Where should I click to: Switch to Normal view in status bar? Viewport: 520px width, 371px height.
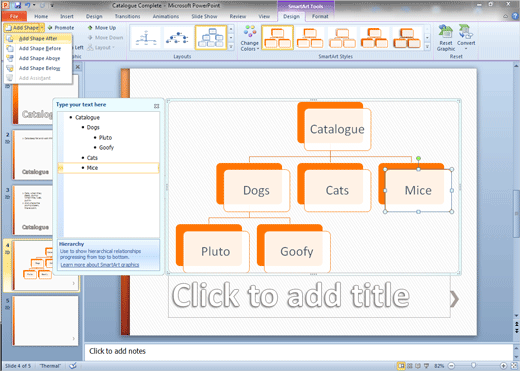pyautogui.click(x=402, y=366)
